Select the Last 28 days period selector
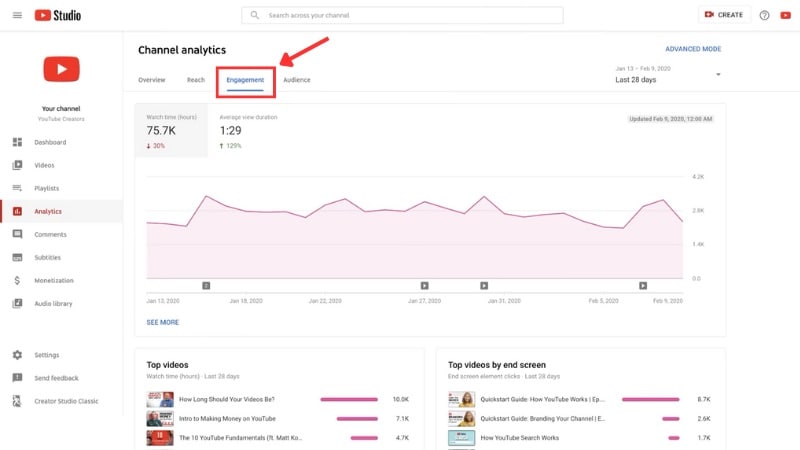Screen dimensions: 800x450 (x=668, y=74)
